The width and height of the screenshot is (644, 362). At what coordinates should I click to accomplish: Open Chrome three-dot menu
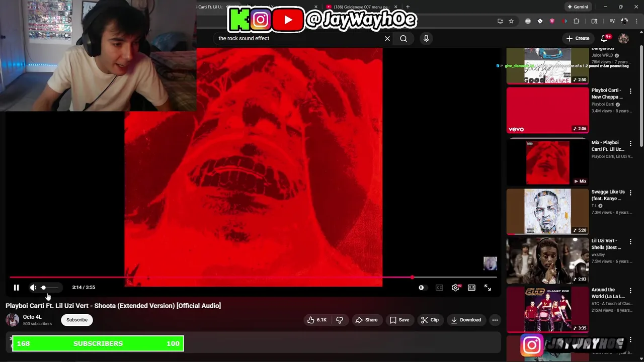tap(636, 21)
